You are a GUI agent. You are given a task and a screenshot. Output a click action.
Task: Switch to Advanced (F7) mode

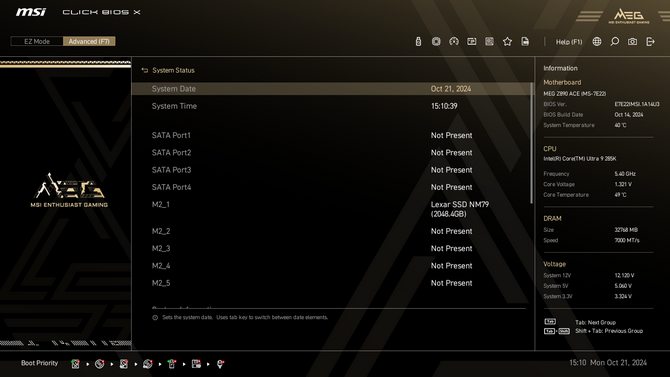coord(89,41)
